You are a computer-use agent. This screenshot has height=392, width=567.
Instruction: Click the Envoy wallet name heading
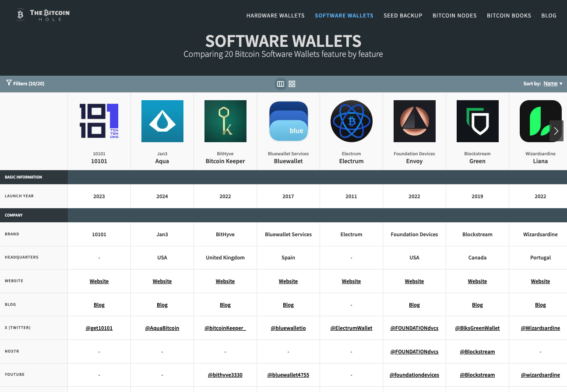tap(415, 161)
